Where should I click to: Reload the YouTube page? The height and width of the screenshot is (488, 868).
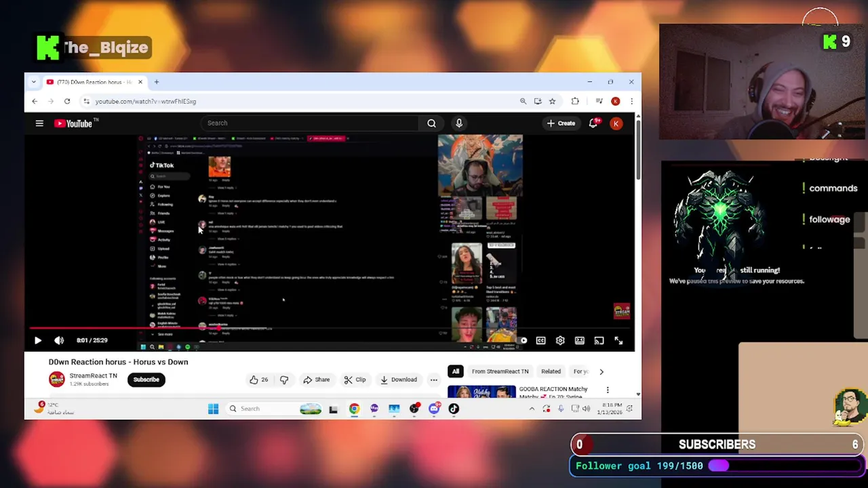click(x=67, y=102)
